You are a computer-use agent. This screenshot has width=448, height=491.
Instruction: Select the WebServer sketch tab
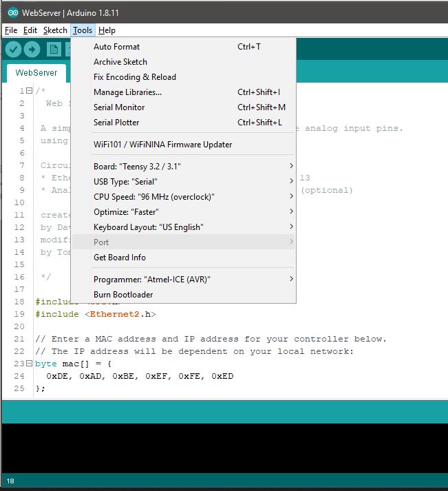tap(36, 73)
